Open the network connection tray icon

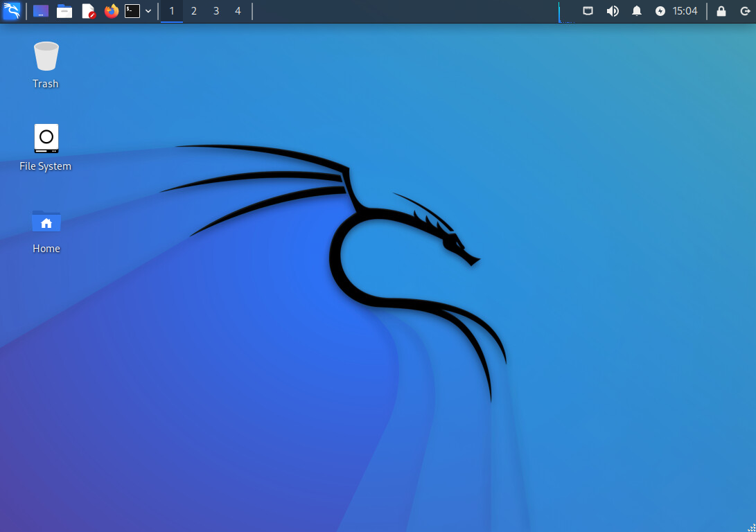click(588, 10)
